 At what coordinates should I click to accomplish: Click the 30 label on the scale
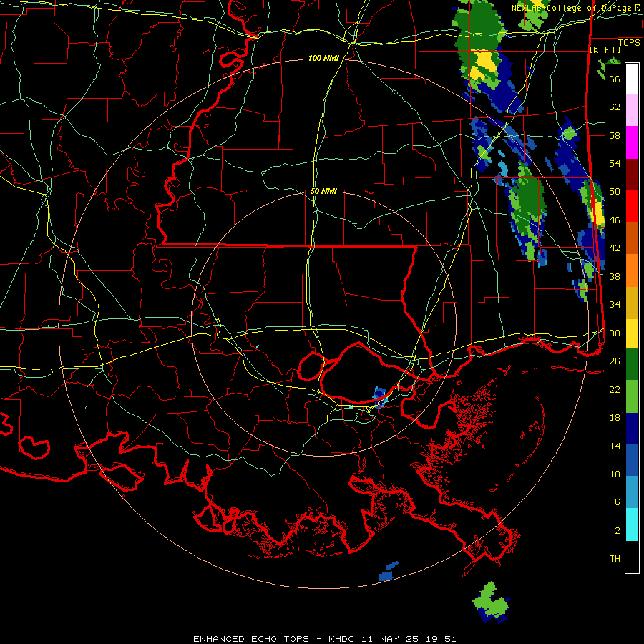(x=615, y=333)
